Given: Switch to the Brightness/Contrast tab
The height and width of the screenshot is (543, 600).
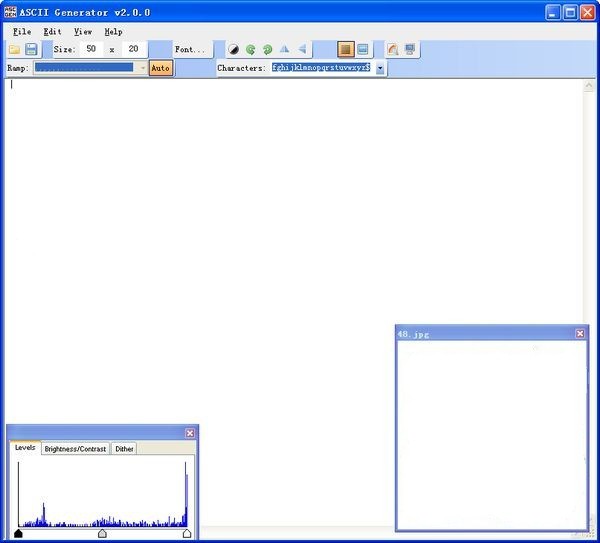Looking at the screenshot, I should click(75, 449).
